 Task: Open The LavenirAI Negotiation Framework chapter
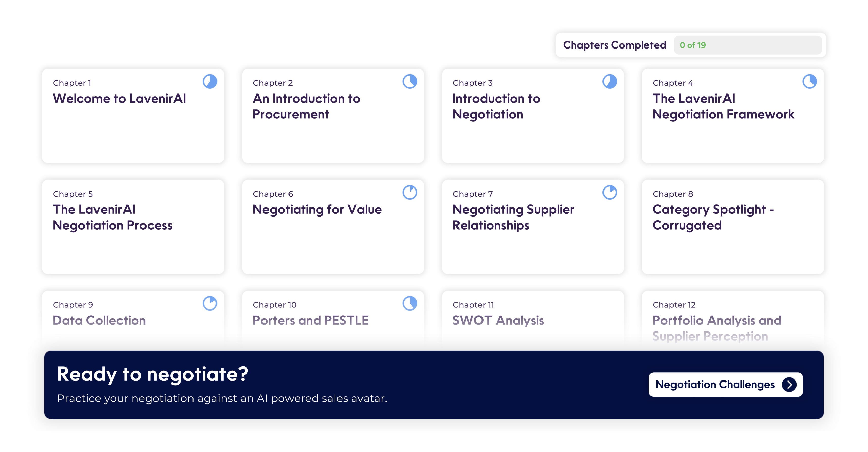pos(733,116)
